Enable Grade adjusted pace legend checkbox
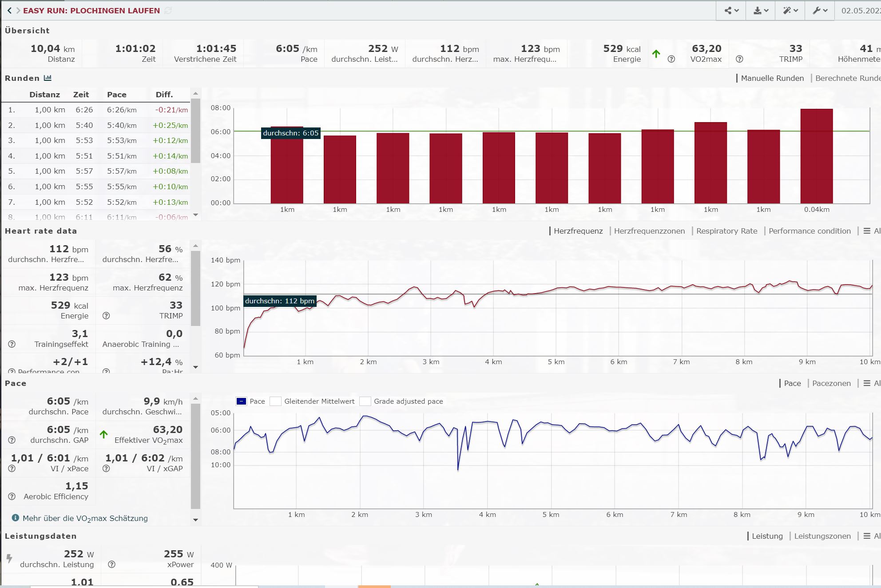The height and width of the screenshot is (588, 881). pyautogui.click(x=365, y=401)
